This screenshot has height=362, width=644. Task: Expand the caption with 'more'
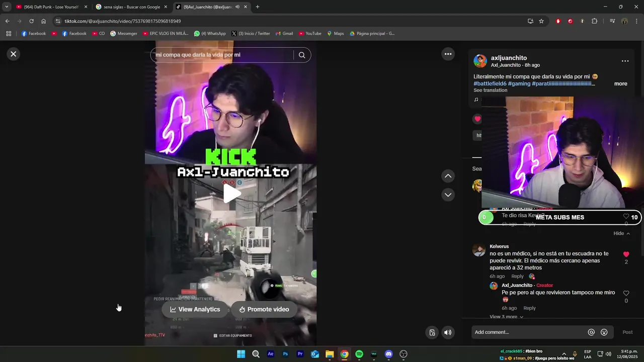tap(620, 83)
